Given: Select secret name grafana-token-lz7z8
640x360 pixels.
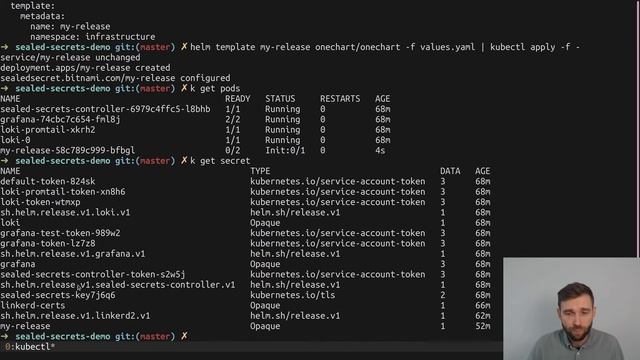Looking at the screenshot, I should pyautogui.click(x=47, y=244).
